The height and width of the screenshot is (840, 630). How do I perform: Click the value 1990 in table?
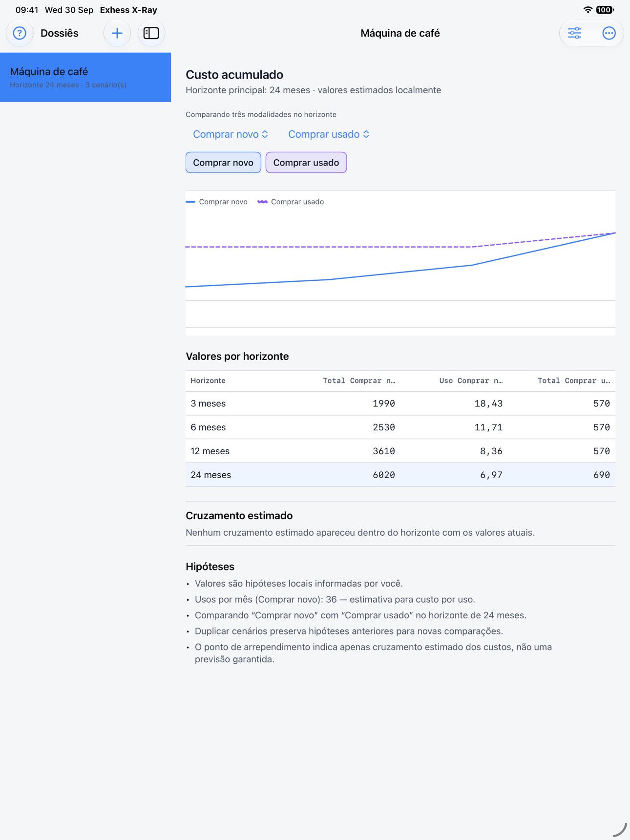[x=384, y=403]
